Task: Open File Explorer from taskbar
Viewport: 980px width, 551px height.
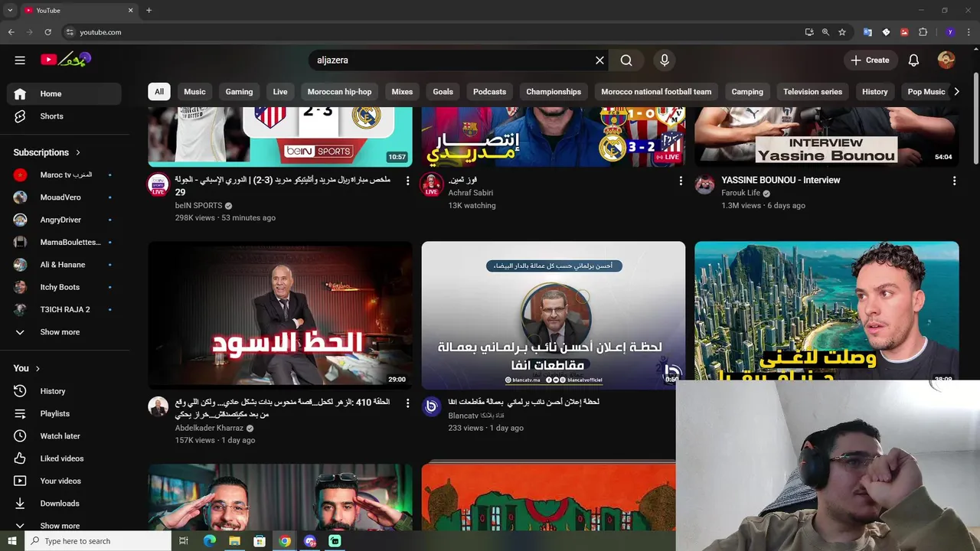Action: coord(234,541)
